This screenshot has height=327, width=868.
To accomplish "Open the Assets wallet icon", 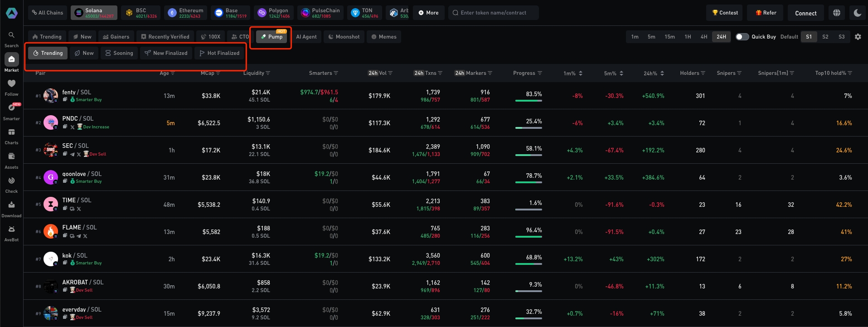I will [x=11, y=156].
